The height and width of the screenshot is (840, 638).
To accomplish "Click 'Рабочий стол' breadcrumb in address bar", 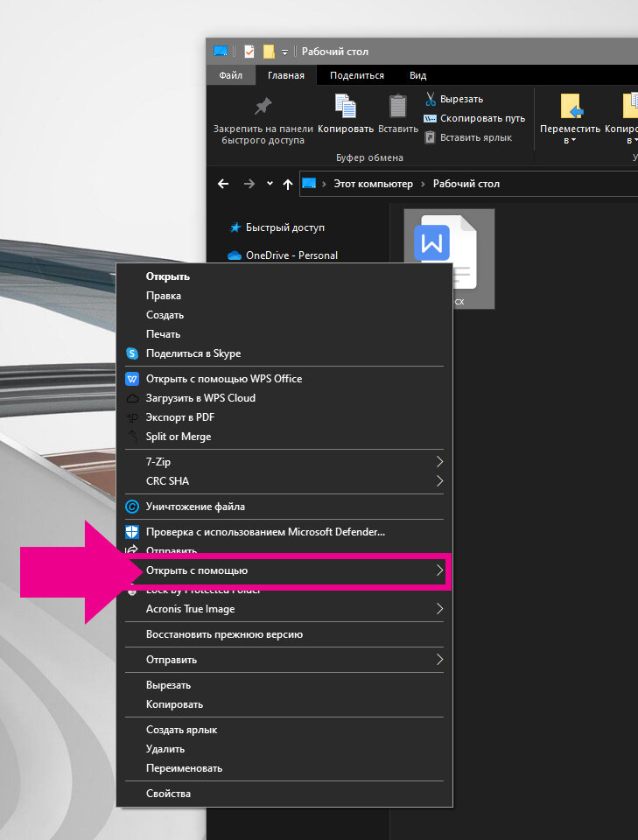I will pos(466,185).
